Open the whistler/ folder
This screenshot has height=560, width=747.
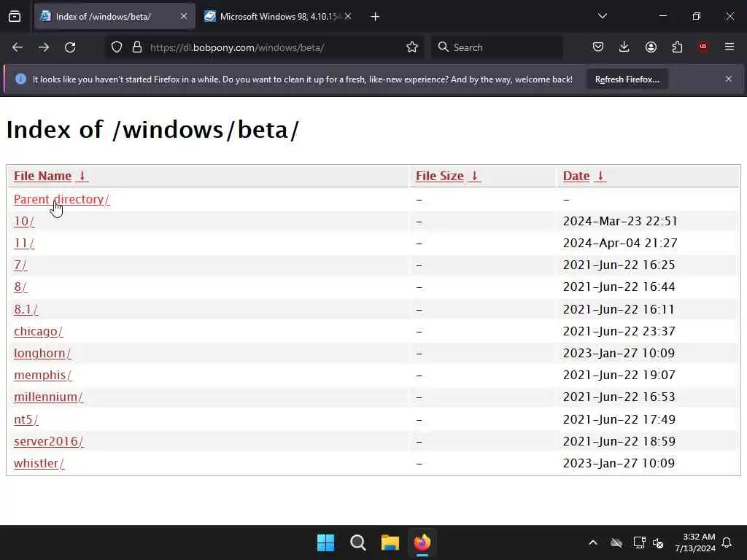(39, 463)
